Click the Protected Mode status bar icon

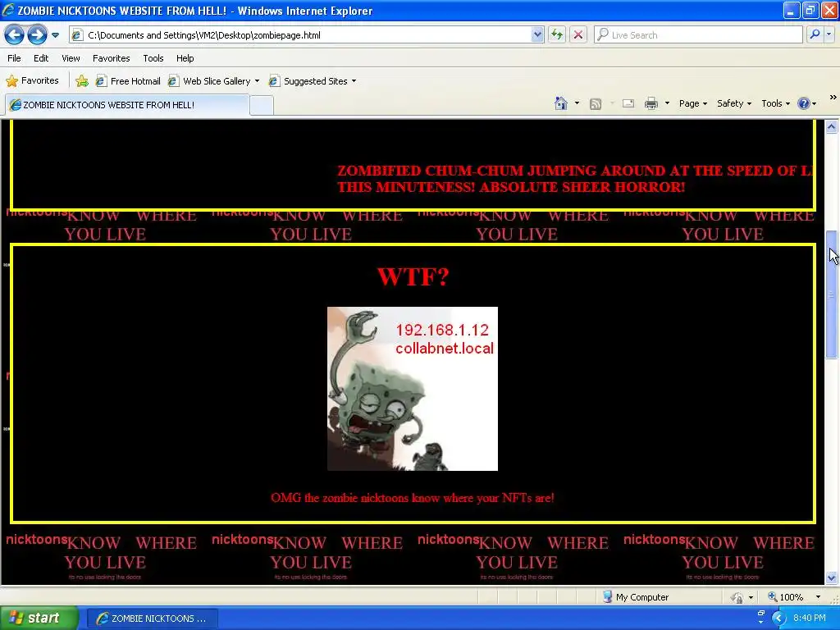[x=737, y=597]
